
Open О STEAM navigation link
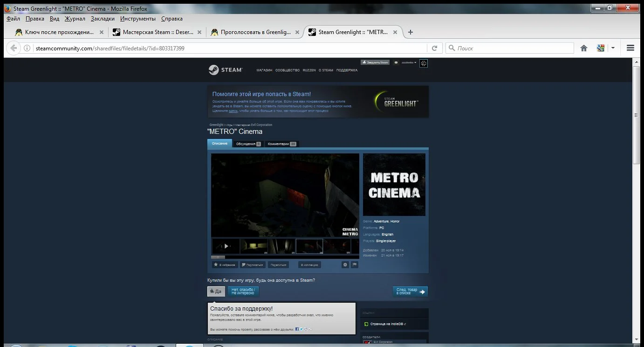point(326,70)
